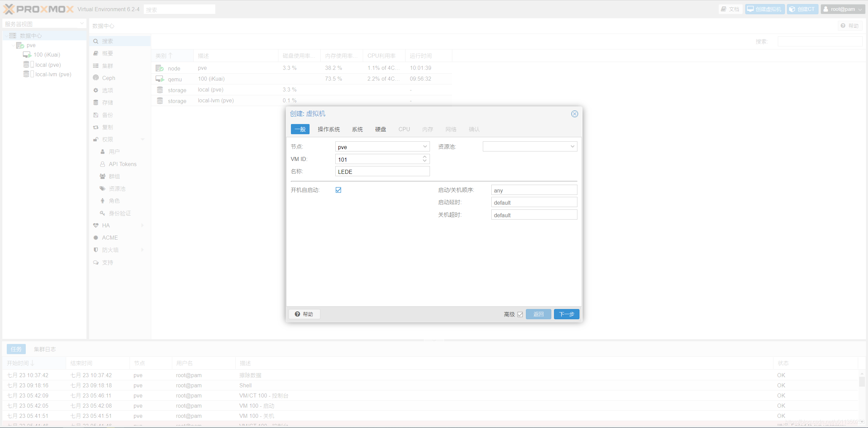This screenshot has width=868, height=428.
Task: Click the 创建CT button
Action: pyautogui.click(x=802, y=9)
